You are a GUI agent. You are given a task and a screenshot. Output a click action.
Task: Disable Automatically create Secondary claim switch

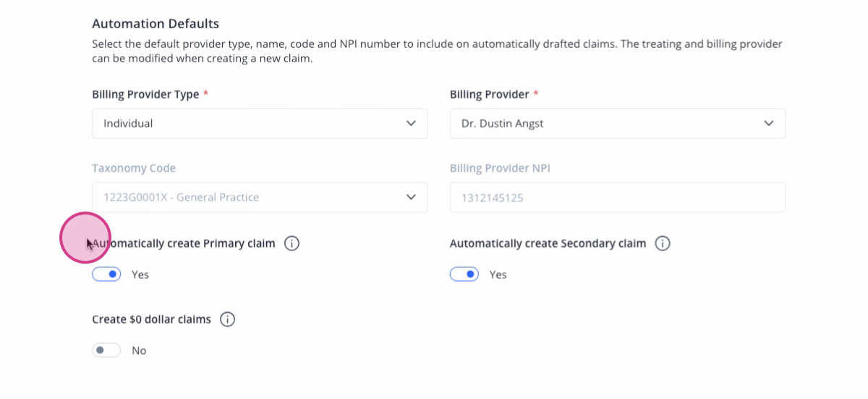coord(464,274)
